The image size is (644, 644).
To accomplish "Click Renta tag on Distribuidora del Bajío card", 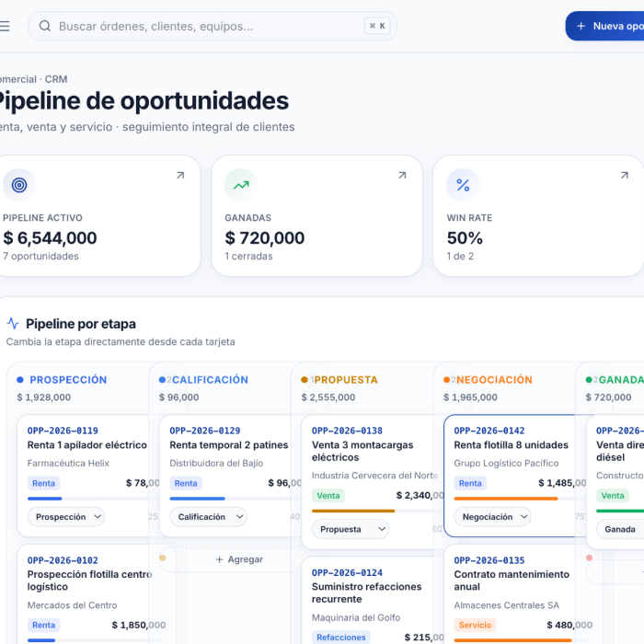I will (x=186, y=483).
